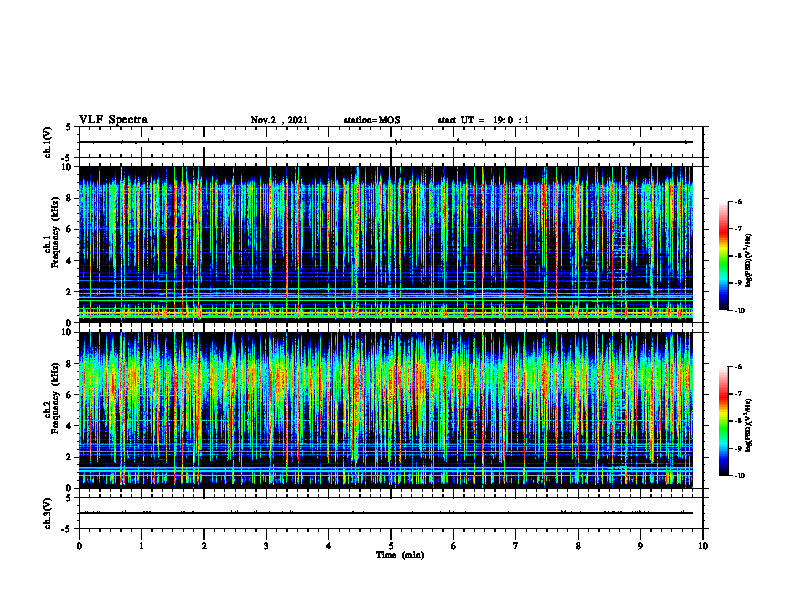This screenshot has width=792, height=612.
Task: Click the '-10' label on ch.1 color scale
Action: 739,311
